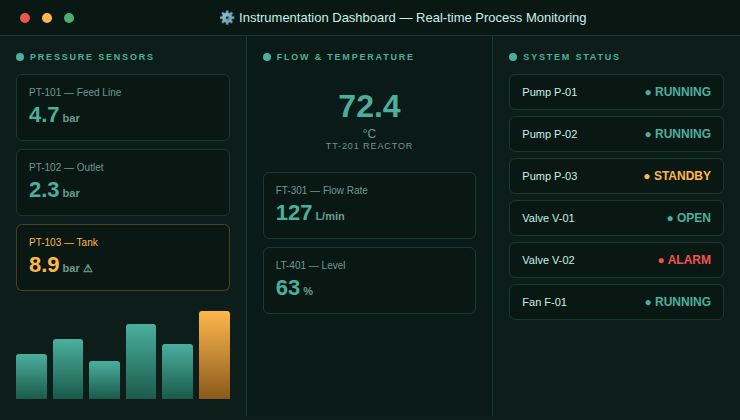Click the warning triangle on PT-103 Tank
This screenshot has width=740, height=420.
88,269
